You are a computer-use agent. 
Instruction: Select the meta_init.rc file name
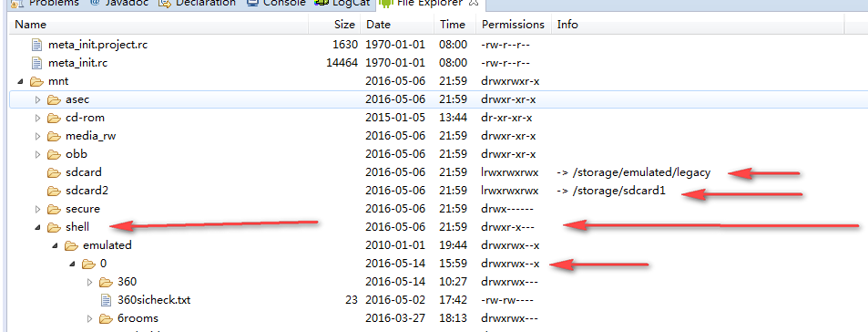pos(78,63)
